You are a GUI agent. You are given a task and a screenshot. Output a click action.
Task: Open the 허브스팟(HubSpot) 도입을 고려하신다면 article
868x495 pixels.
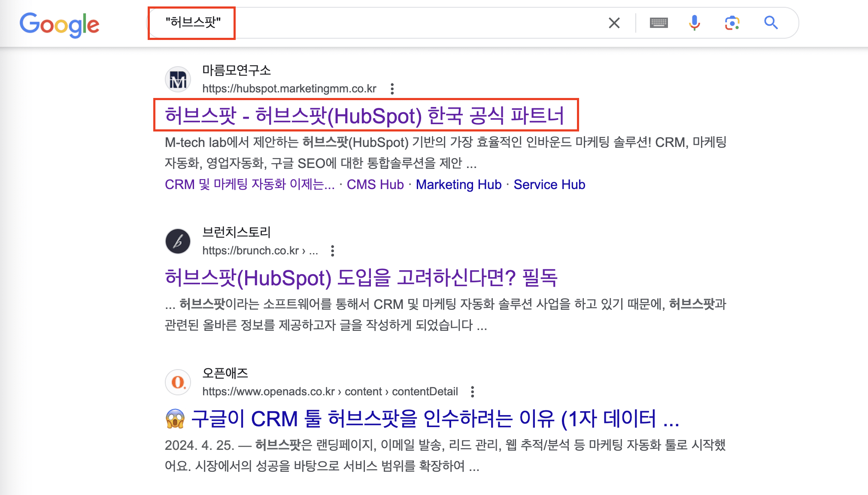pyautogui.click(x=363, y=278)
